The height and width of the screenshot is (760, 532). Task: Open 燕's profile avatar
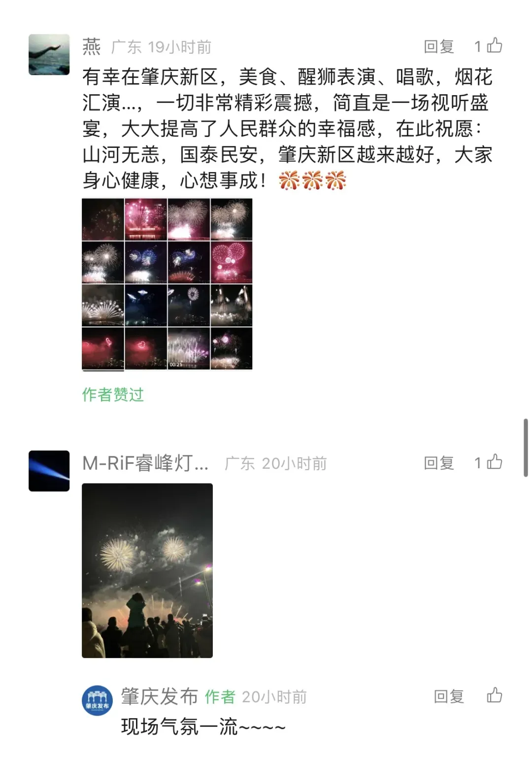click(49, 54)
